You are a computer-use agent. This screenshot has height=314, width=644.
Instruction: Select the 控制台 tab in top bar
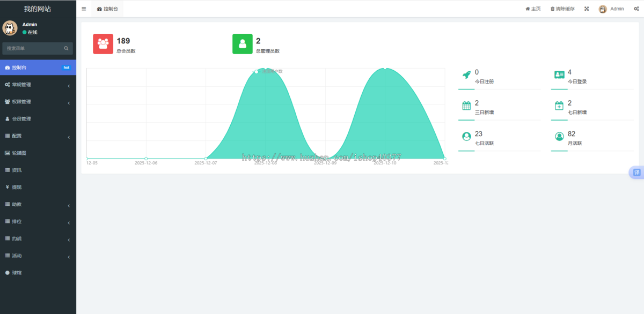tap(107, 9)
